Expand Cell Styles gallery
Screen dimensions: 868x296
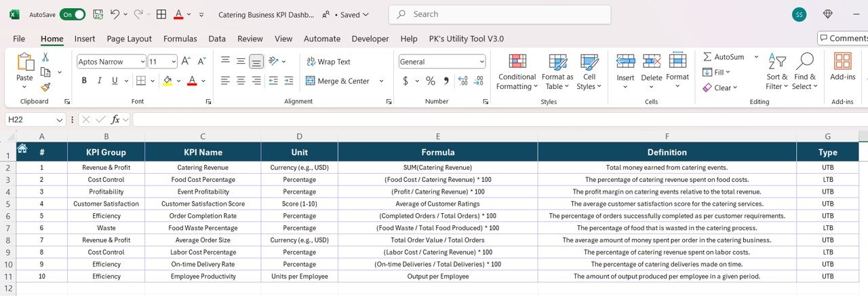click(x=589, y=72)
